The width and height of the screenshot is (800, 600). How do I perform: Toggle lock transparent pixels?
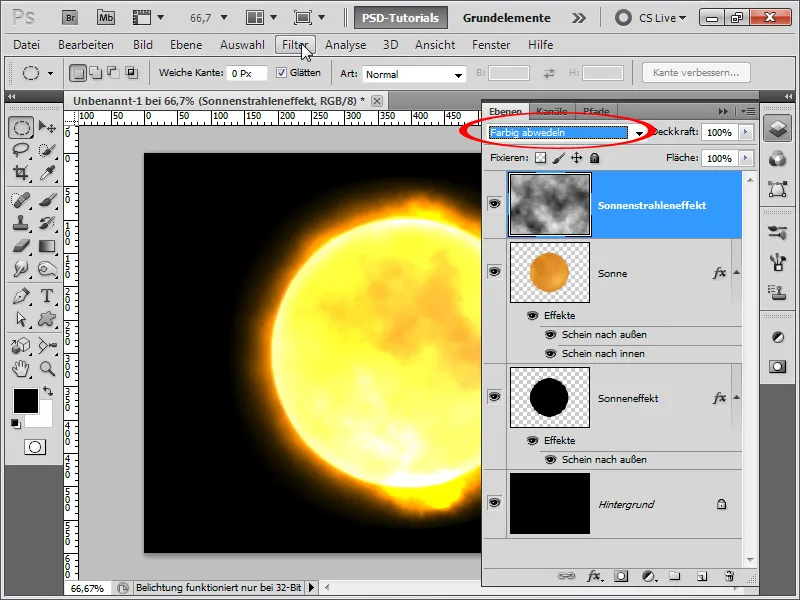[540, 158]
